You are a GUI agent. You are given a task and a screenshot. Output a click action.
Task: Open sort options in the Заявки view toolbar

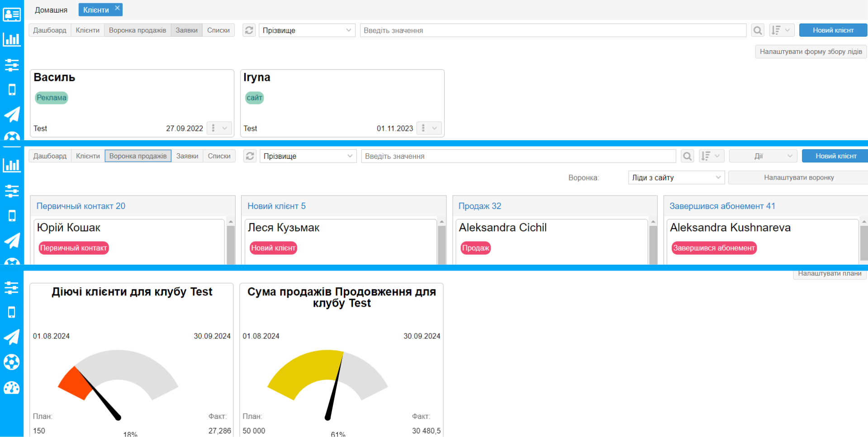click(782, 30)
